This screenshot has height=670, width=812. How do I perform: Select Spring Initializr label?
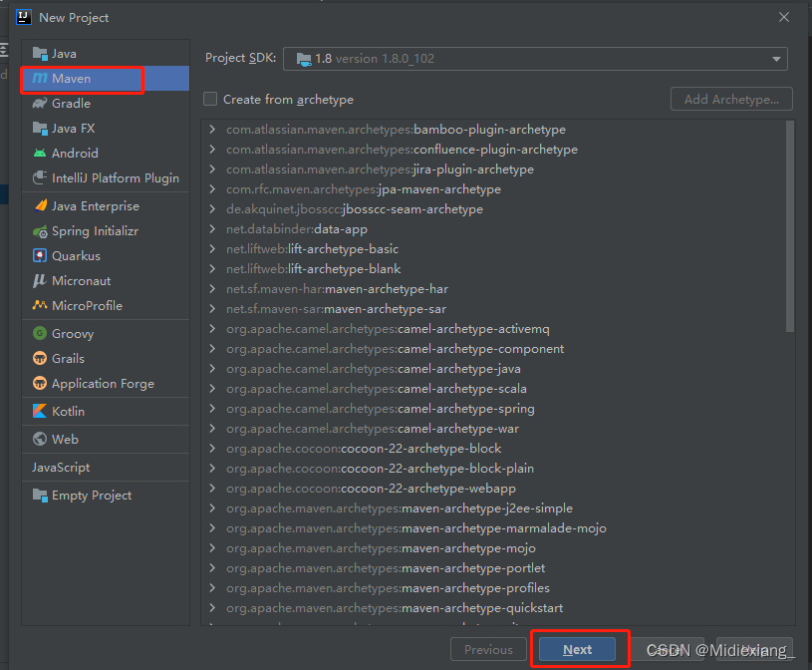point(95,231)
